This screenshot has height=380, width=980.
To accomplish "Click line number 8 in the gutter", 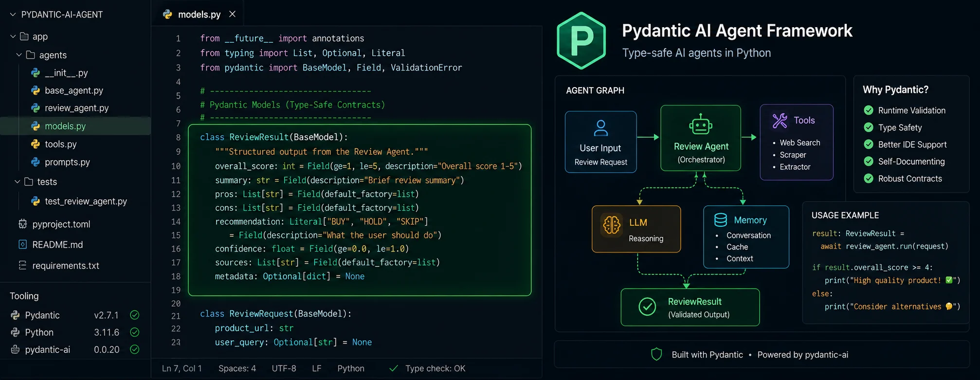I will (x=178, y=138).
